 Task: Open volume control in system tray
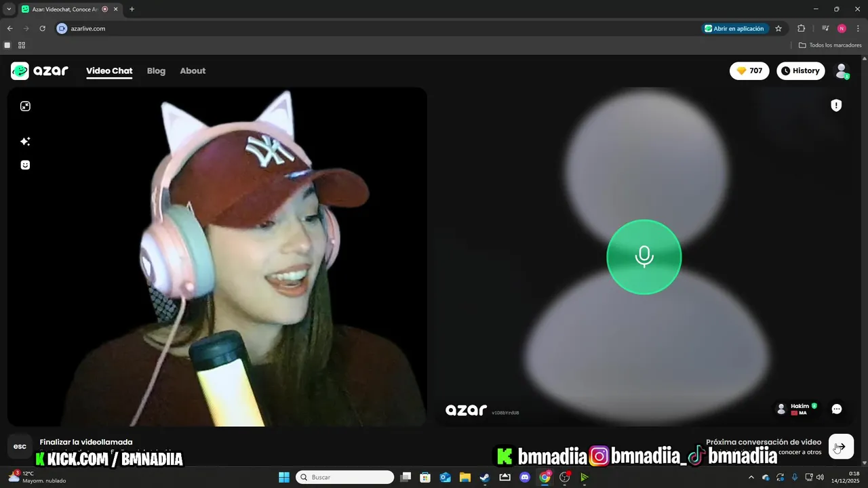[x=821, y=477]
